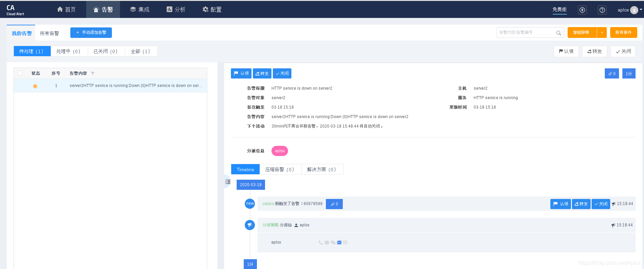
Task: Click the app notification icon after email
Action: click(345, 243)
